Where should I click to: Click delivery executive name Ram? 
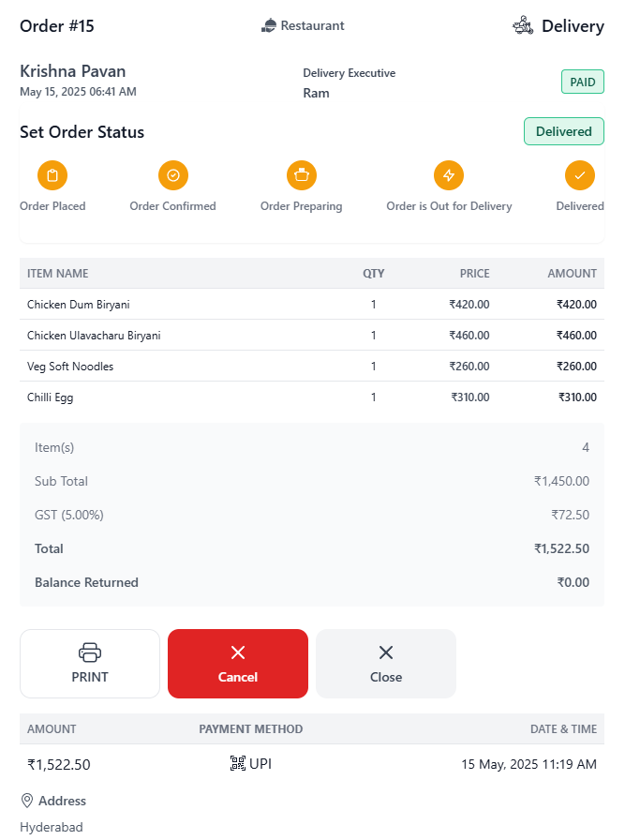[x=316, y=93]
